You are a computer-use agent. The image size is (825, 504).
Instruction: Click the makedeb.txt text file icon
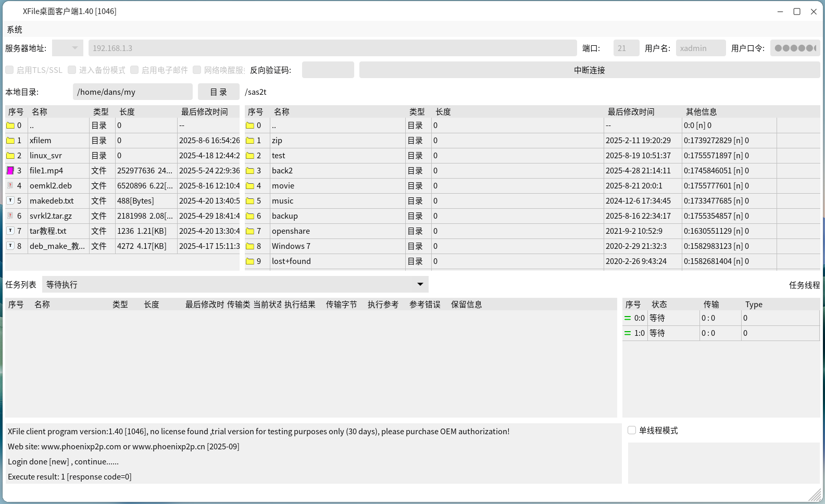10,200
